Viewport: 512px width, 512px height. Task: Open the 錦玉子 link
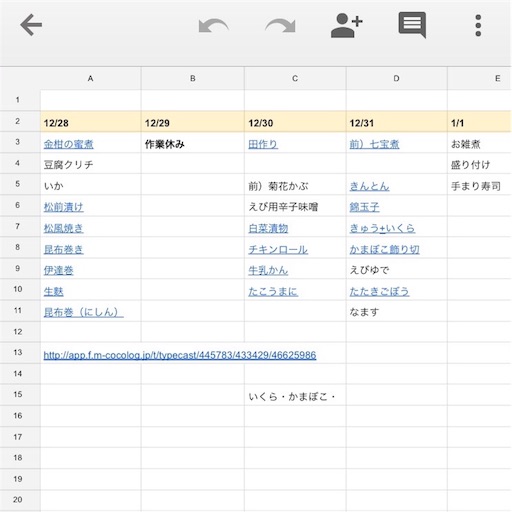tap(365, 207)
